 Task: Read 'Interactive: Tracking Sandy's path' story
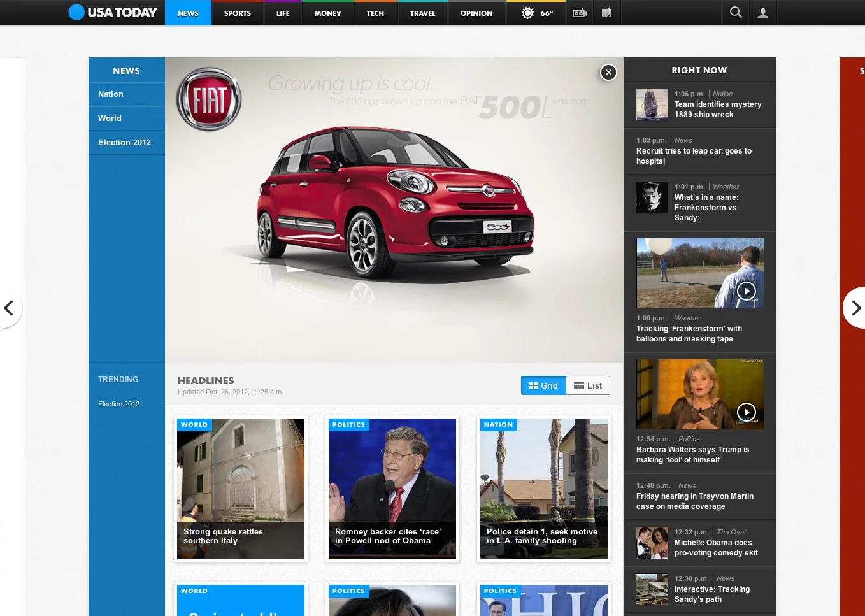click(x=712, y=594)
